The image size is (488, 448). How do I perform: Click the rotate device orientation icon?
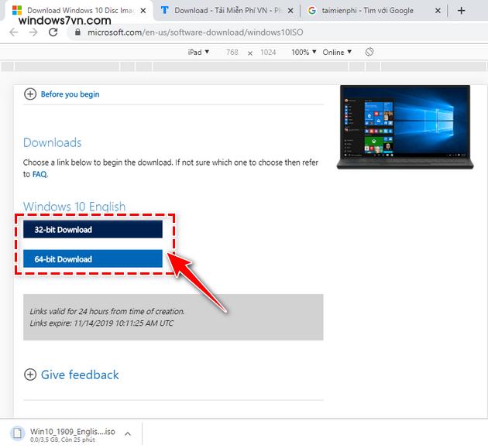click(369, 52)
